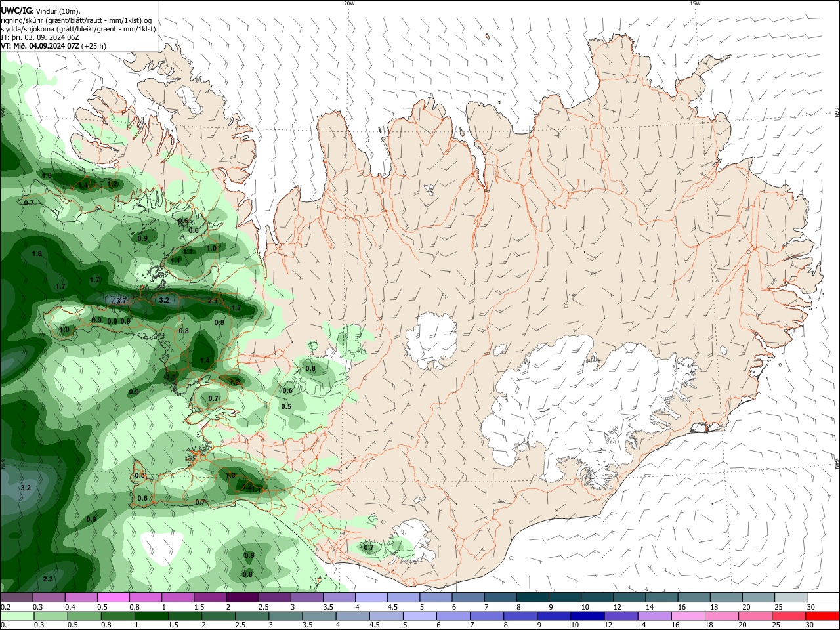Viewport: 840px width, 630px height.
Task: Click the '15W' longitude label at top
Action: point(695,3)
